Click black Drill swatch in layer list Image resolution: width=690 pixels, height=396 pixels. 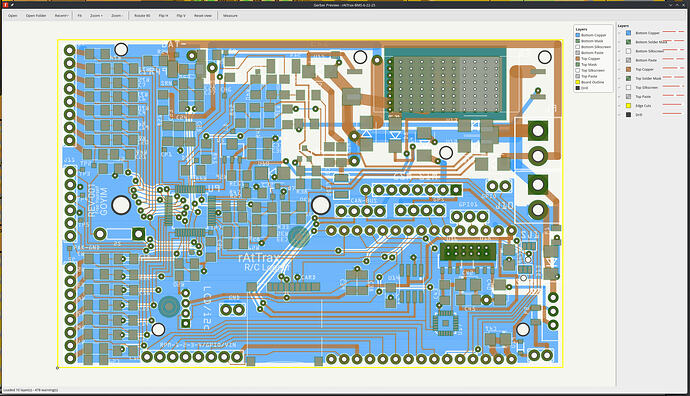click(x=628, y=114)
